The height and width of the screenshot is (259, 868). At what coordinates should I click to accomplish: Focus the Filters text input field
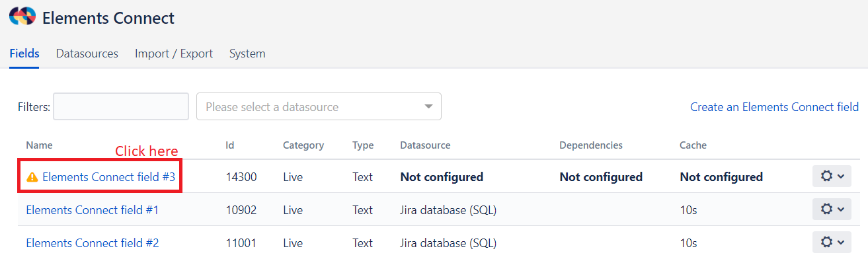(x=121, y=106)
